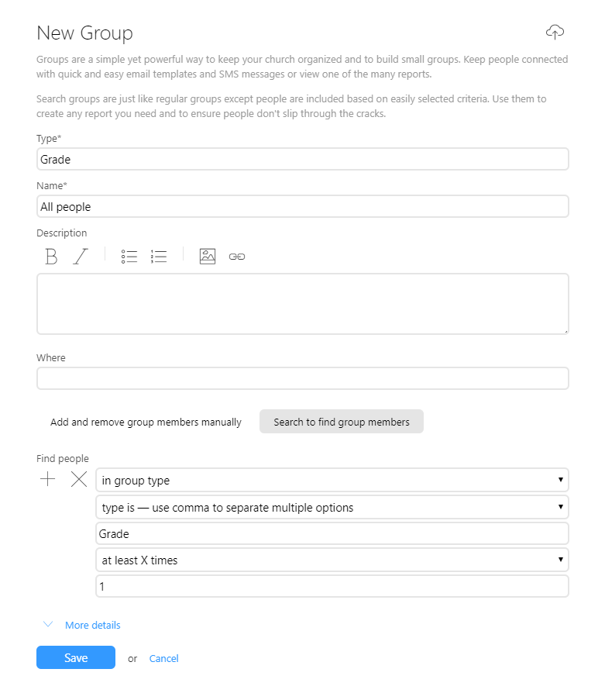Select Search to find group members option
This screenshot has height=700, width=605.
[x=342, y=422]
